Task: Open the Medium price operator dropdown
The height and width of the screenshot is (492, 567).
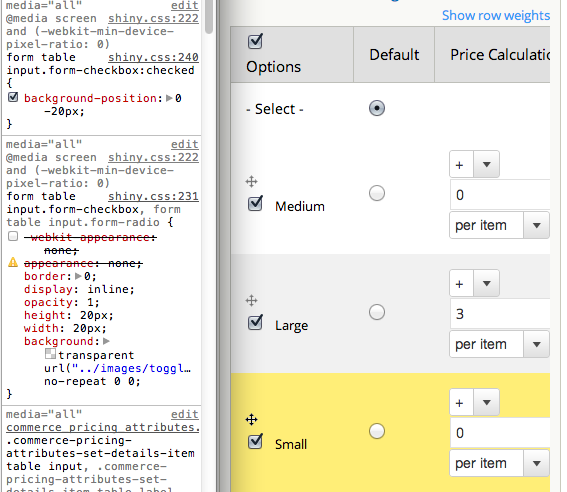Action: tap(474, 164)
